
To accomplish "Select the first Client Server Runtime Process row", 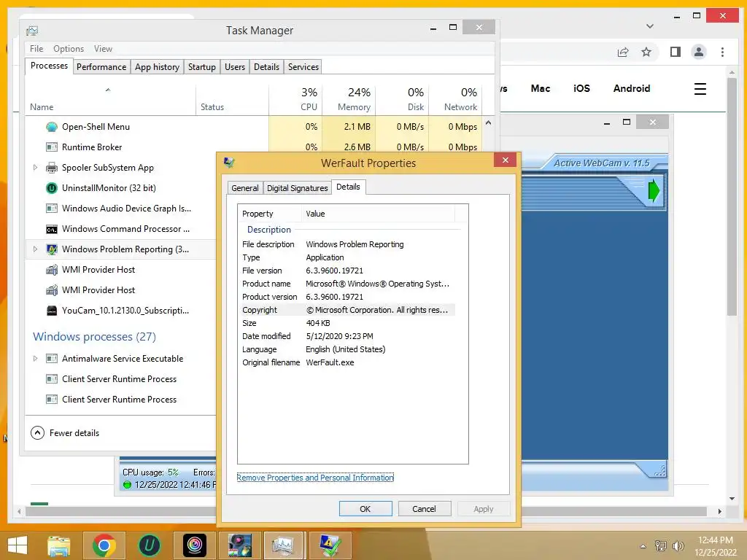I will (x=120, y=379).
